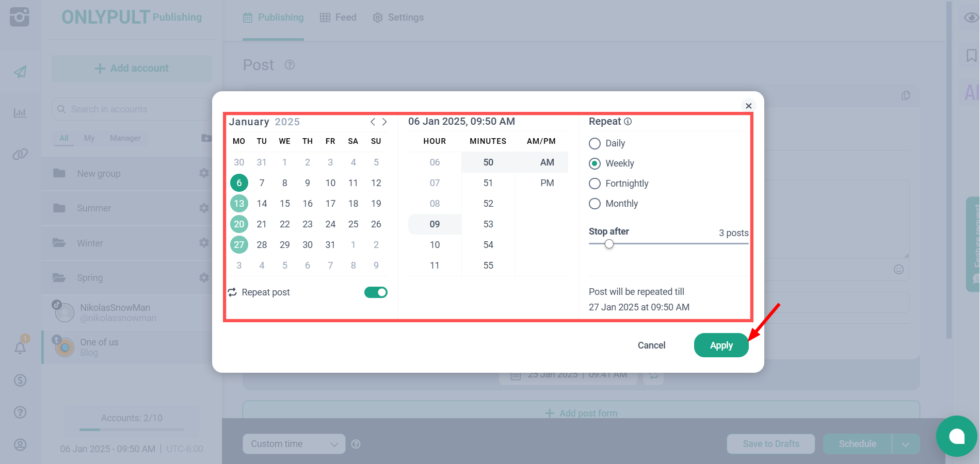This screenshot has width=980, height=464.
Task: Select the Fortnightly radio button
Action: 595,184
